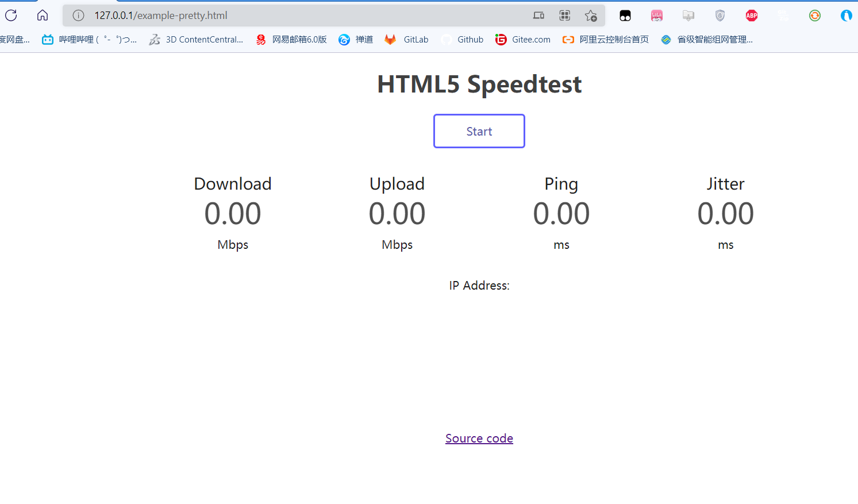This screenshot has width=858, height=504.
Task: Add this page to favorites star icon
Action: pos(591,16)
